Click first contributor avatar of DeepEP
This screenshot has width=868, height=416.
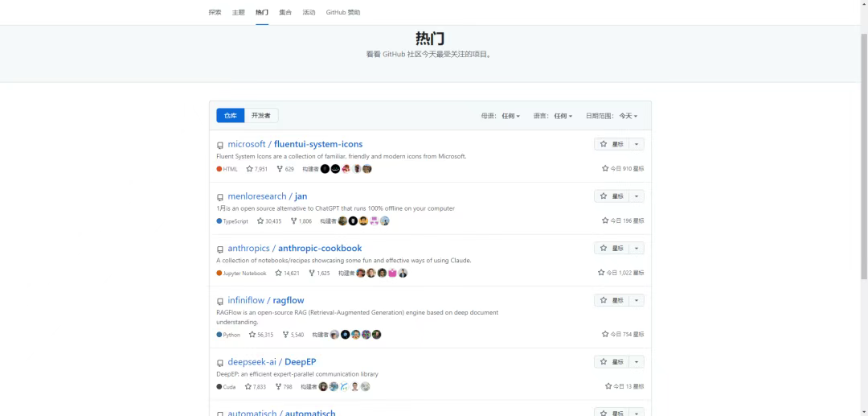point(323,387)
